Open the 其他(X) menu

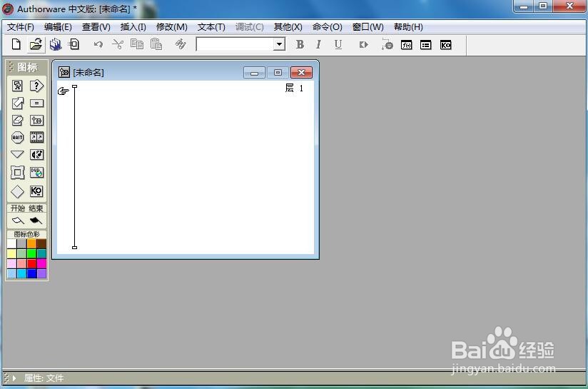288,27
